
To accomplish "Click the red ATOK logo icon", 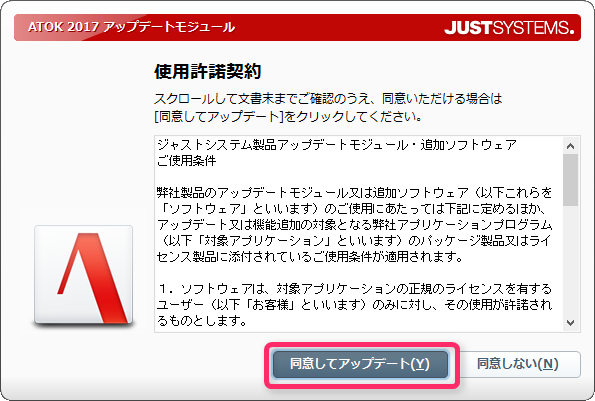I will [83, 275].
